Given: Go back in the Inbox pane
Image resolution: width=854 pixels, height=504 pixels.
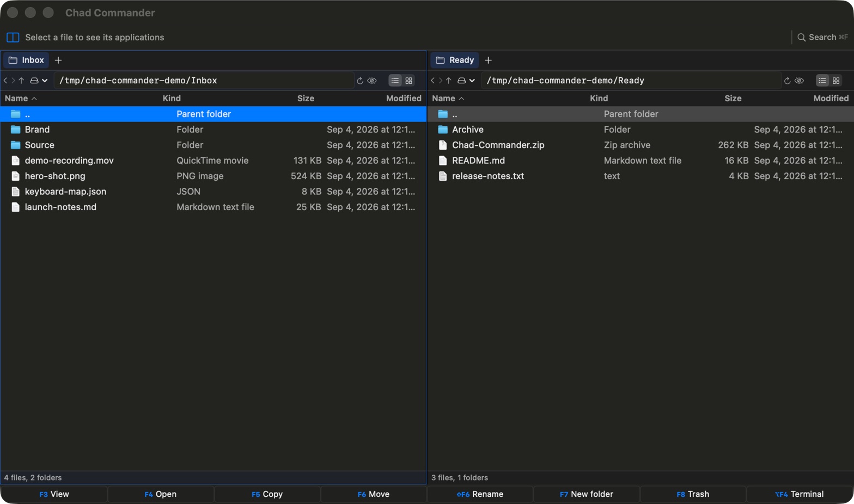Looking at the screenshot, I should click(x=5, y=81).
